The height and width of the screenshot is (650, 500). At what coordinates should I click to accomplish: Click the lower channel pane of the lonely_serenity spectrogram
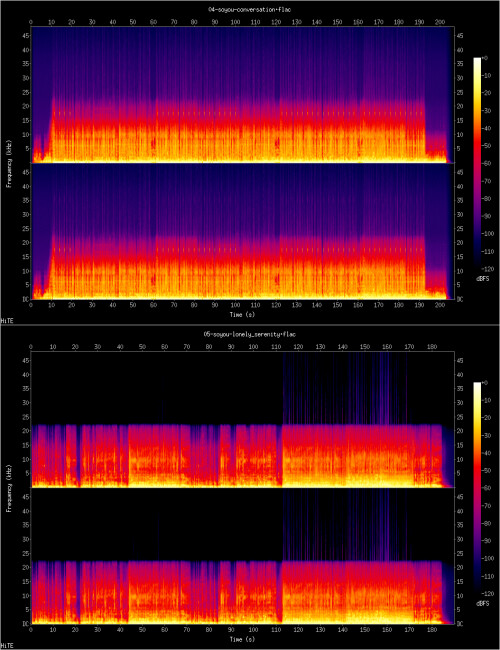click(243, 556)
